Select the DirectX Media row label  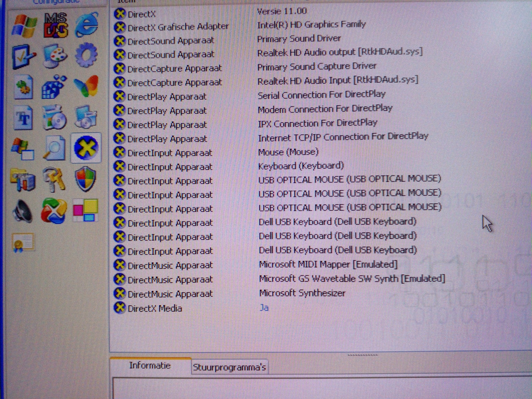[155, 308]
